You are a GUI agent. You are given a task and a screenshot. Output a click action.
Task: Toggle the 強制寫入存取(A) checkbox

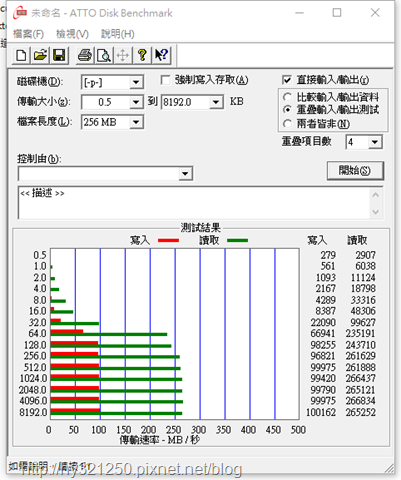pos(165,80)
